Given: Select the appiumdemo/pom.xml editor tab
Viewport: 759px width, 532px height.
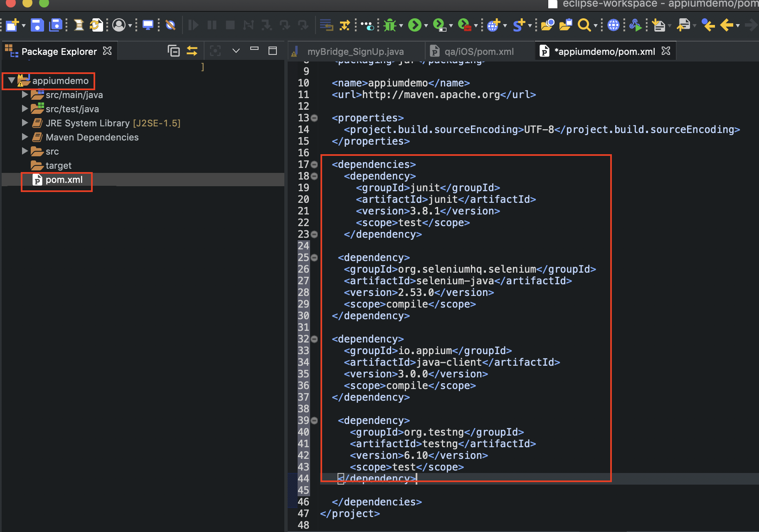Looking at the screenshot, I should click(604, 52).
